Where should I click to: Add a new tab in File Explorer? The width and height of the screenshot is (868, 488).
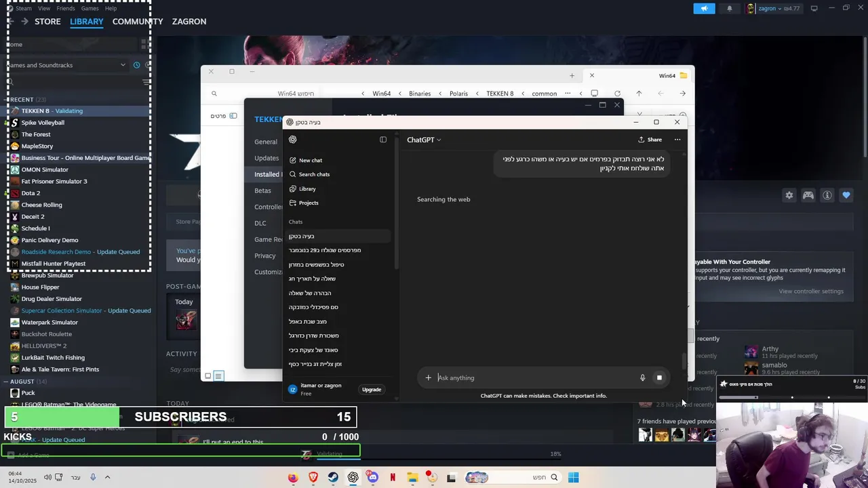click(x=572, y=75)
